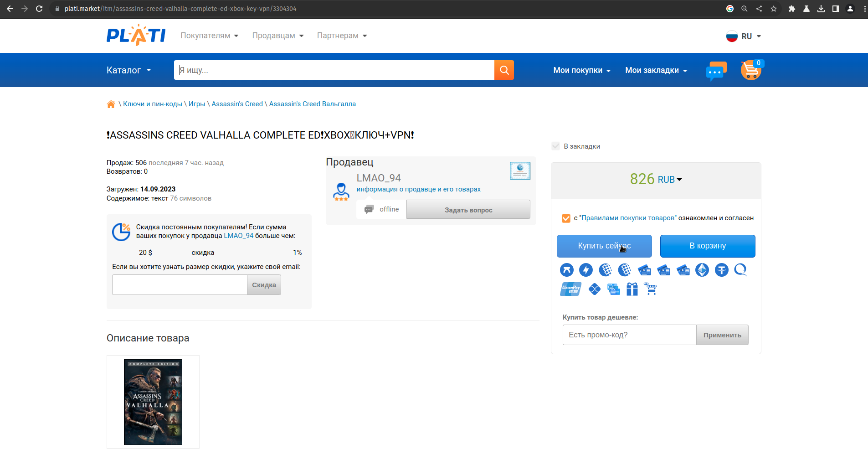Viewport: 868px width, 460px height.
Task: Open seller info and products link
Action: tap(418, 189)
